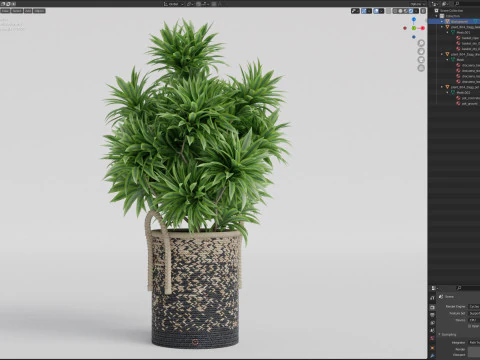Open the Add menu in viewport
This screenshot has width=480, height=360.
coord(28,11)
